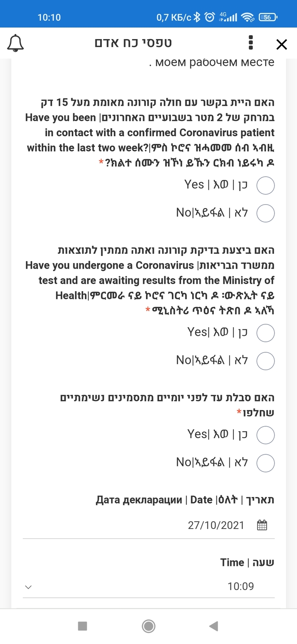The height and width of the screenshot is (644, 297).
Task: Open the date picker for the declaration date
Action: tap(262, 525)
